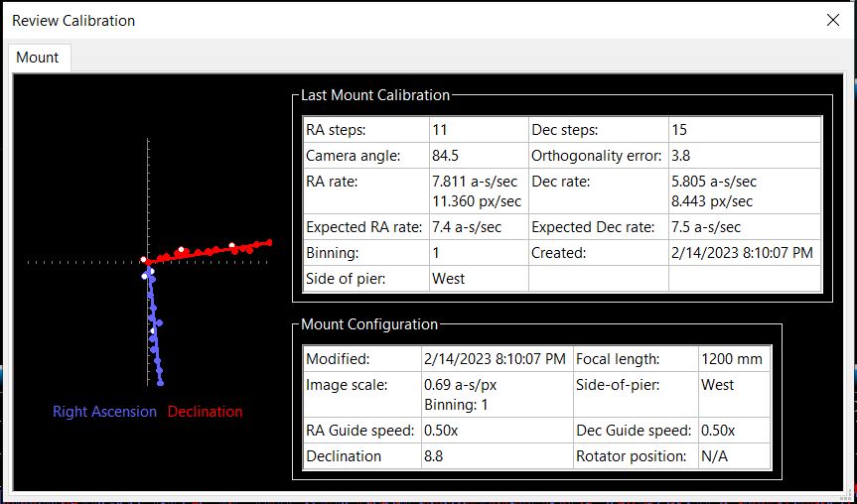Click the Dec steps value 15
This screenshot has width=857, height=504.
679,130
